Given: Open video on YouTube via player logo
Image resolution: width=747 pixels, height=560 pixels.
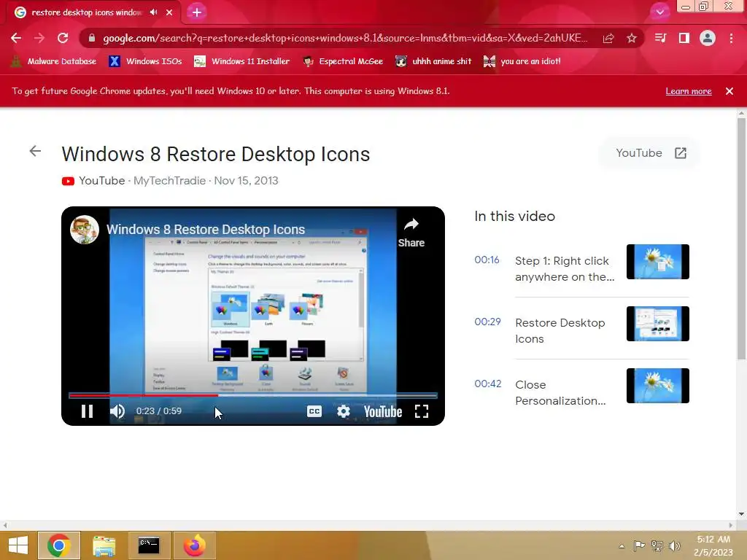Looking at the screenshot, I should point(383,411).
